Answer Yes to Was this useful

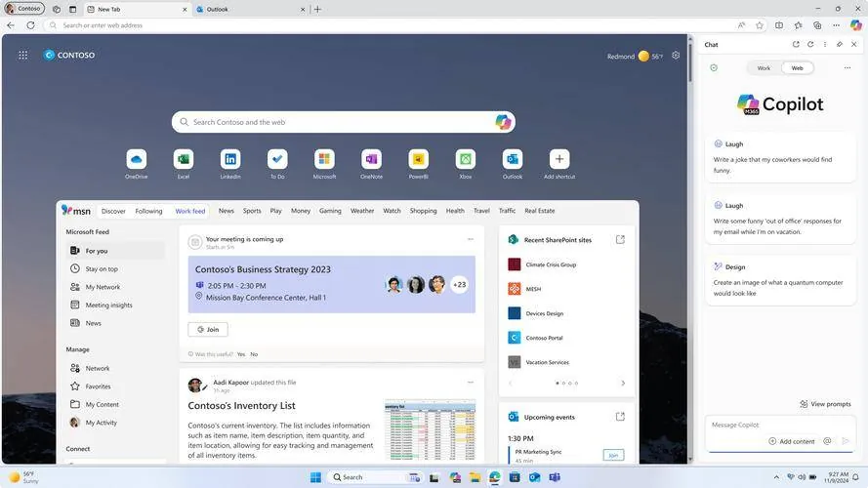click(241, 354)
